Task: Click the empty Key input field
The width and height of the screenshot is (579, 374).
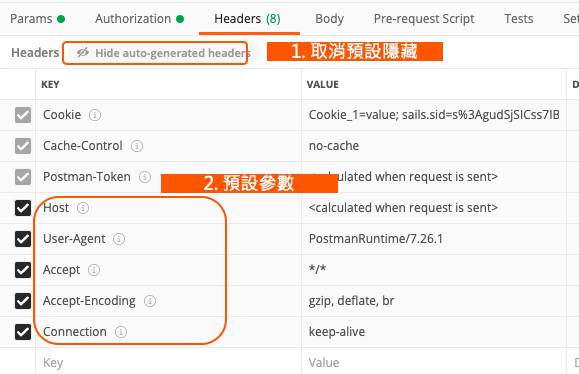Action: pos(168,363)
